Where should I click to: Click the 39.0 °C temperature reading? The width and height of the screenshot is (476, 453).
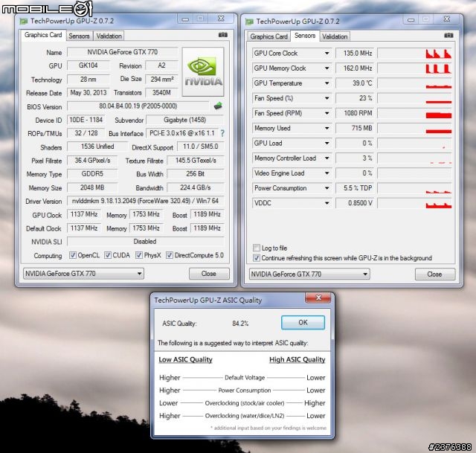355,83
